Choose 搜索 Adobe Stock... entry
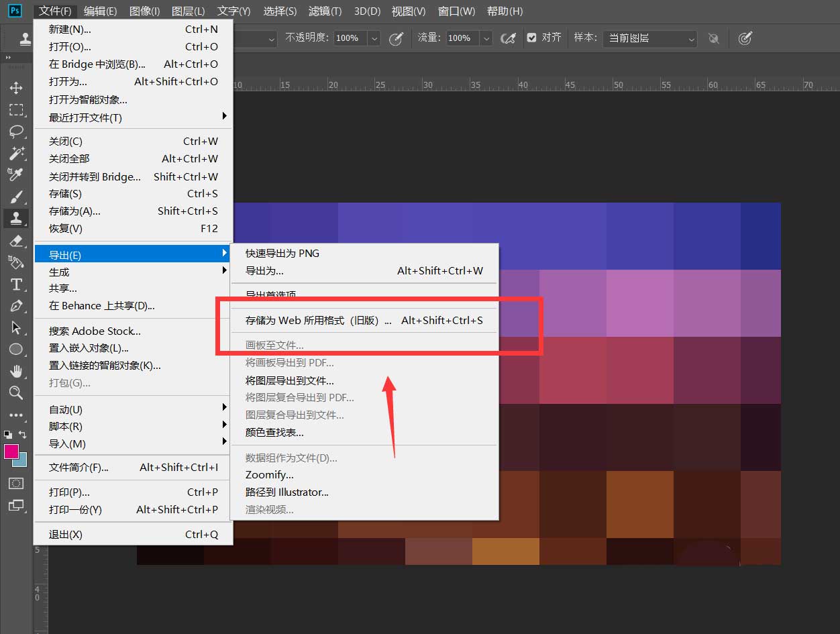This screenshot has width=840, height=634. [133, 331]
